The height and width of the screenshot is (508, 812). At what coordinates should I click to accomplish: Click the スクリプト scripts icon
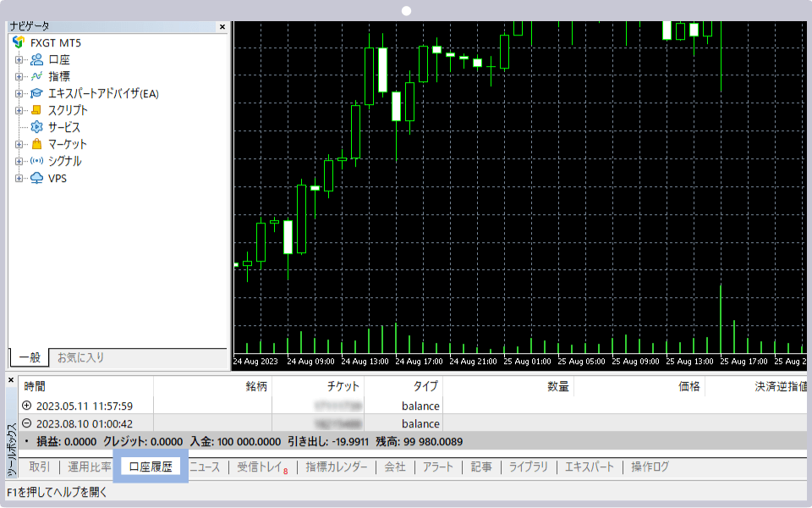tap(36, 110)
